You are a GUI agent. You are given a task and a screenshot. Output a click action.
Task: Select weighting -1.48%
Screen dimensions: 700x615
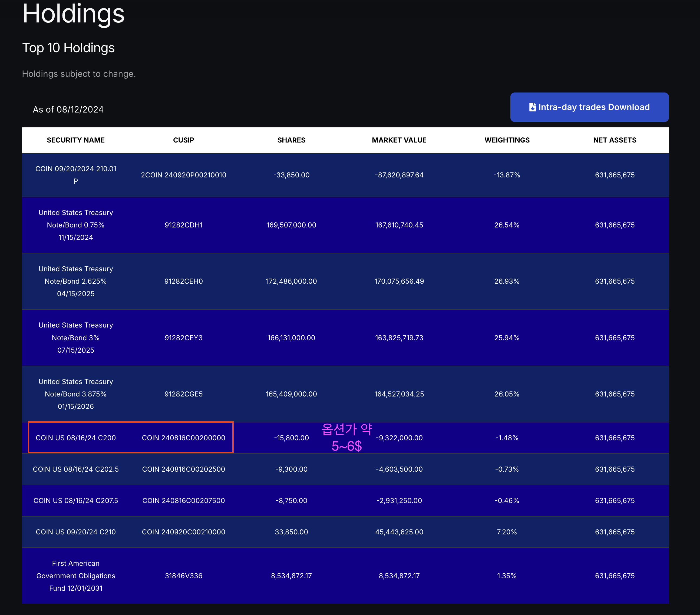coord(507,438)
